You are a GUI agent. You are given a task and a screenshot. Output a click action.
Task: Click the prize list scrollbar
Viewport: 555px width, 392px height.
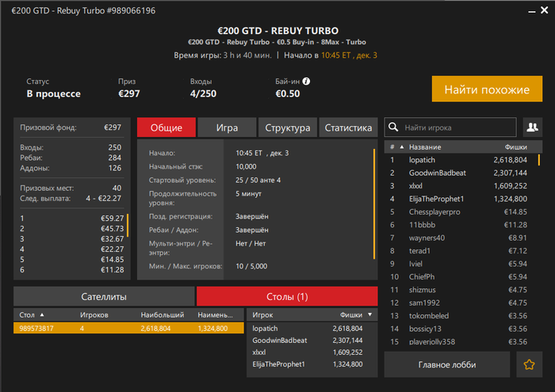pos(128,225)
